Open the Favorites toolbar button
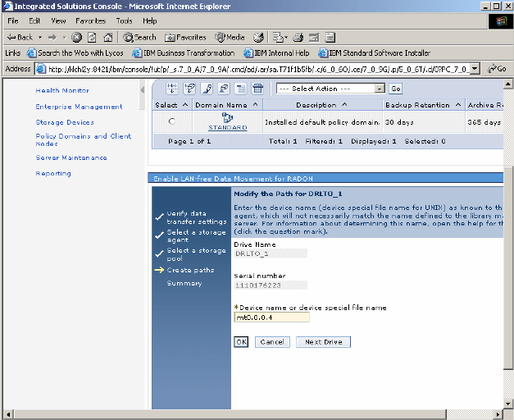514x420 pixels. [x=185, y=38]
